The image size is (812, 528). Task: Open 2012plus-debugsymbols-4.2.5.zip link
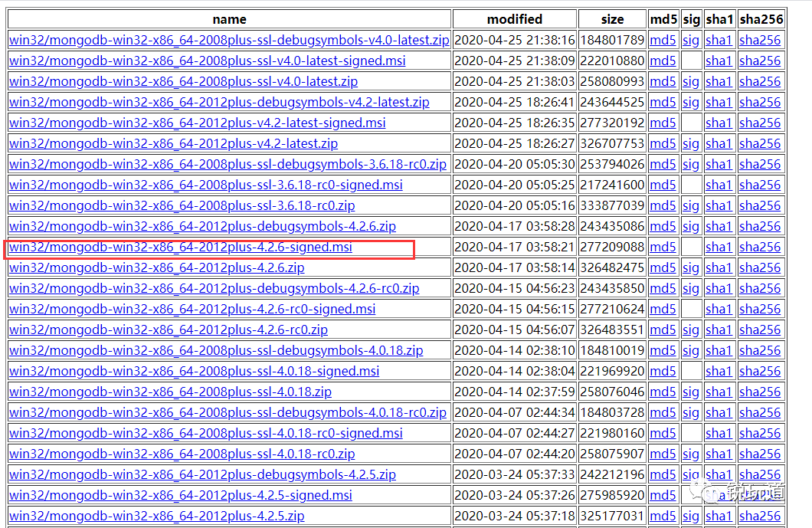[202, 475]
